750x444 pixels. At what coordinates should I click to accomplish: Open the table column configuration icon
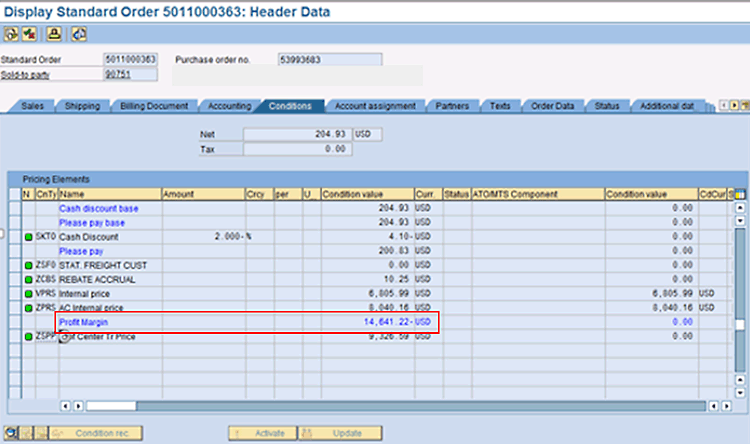click(739, 194)
